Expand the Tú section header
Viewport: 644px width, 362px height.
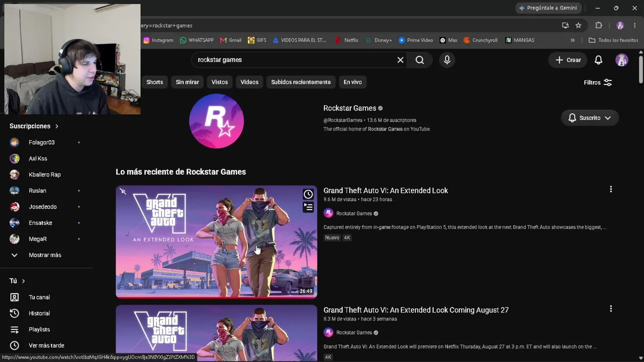pyautogui.click(x=17, y=281)
